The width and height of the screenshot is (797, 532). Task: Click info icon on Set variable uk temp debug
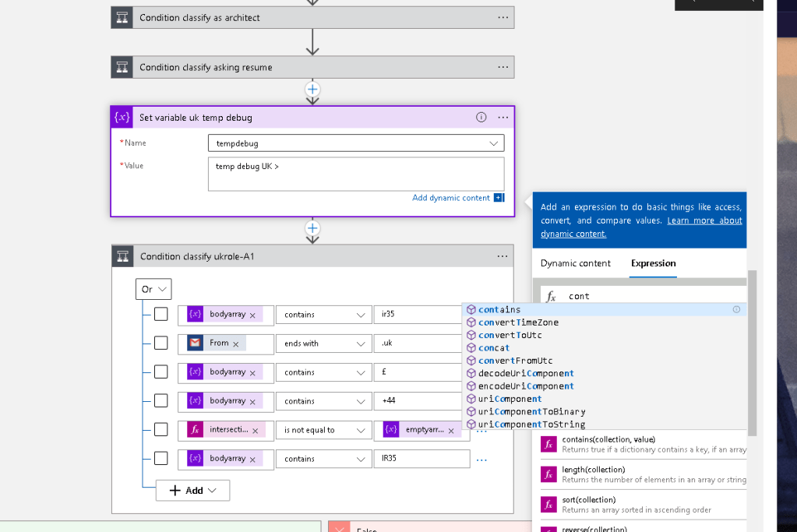click(x=481, y=118)
